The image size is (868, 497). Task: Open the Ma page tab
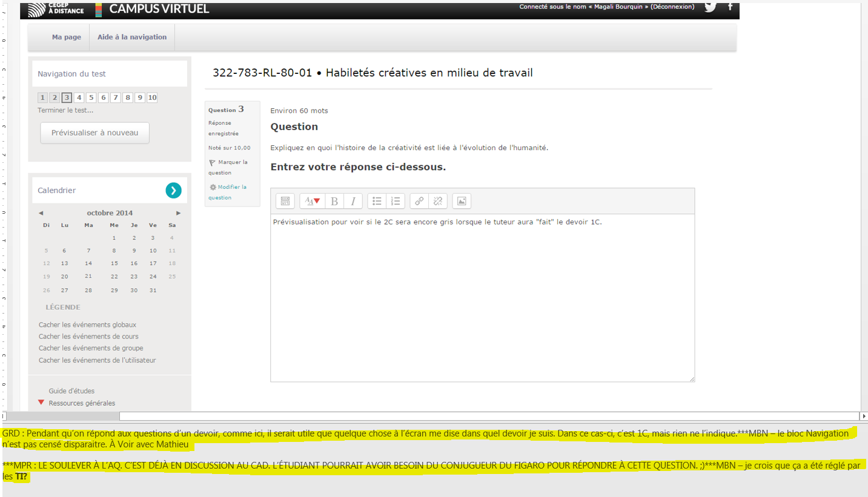(66, 37)
